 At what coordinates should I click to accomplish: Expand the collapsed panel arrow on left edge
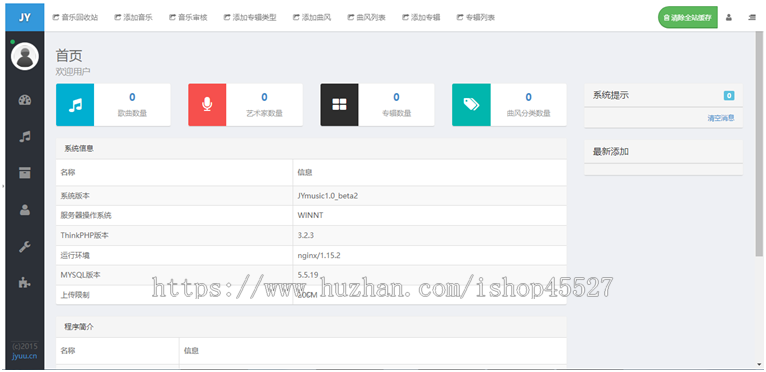[3, 186]
